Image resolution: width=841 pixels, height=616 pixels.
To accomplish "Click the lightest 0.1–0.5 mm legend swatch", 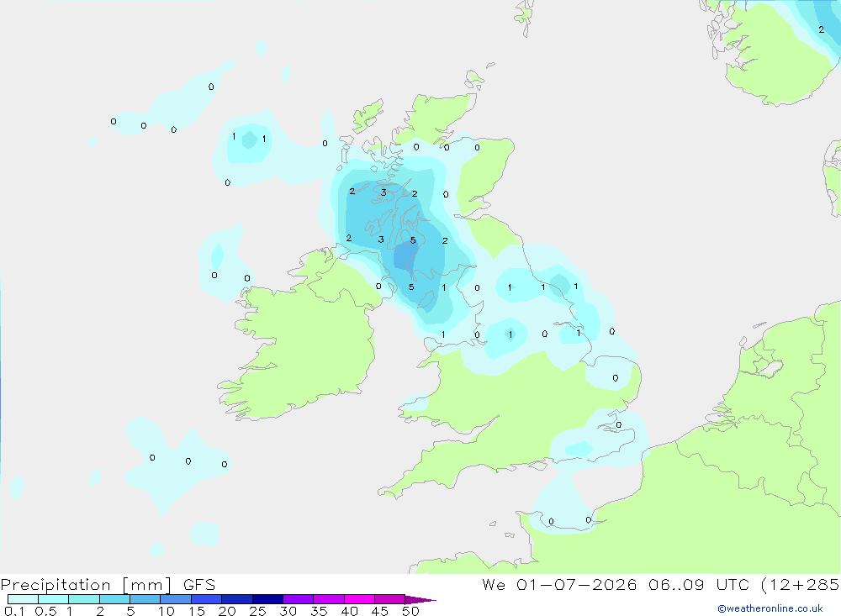I will point(23,599).
